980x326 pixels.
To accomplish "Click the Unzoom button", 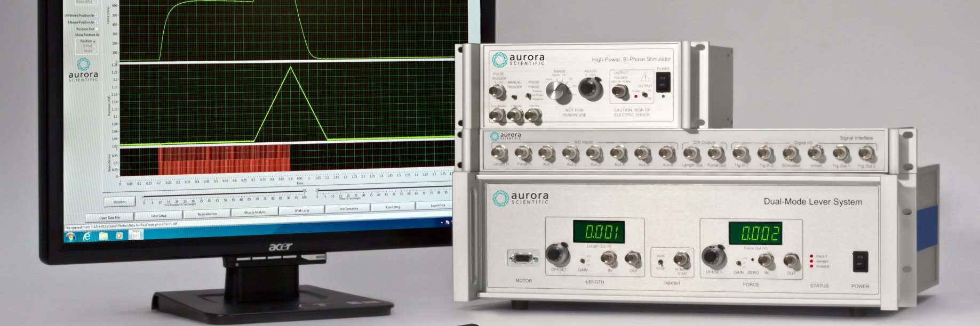I will coord(119,202).
